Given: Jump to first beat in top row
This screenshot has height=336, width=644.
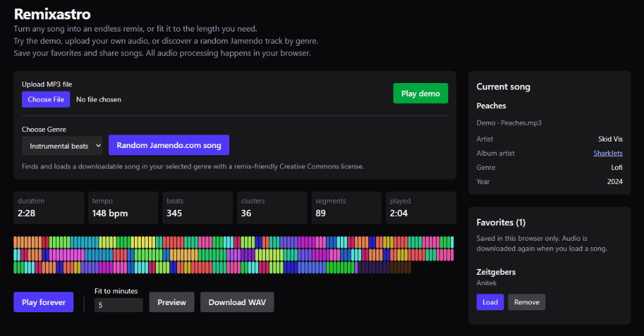Looking at the screenshot, I should tap(15, 243).
